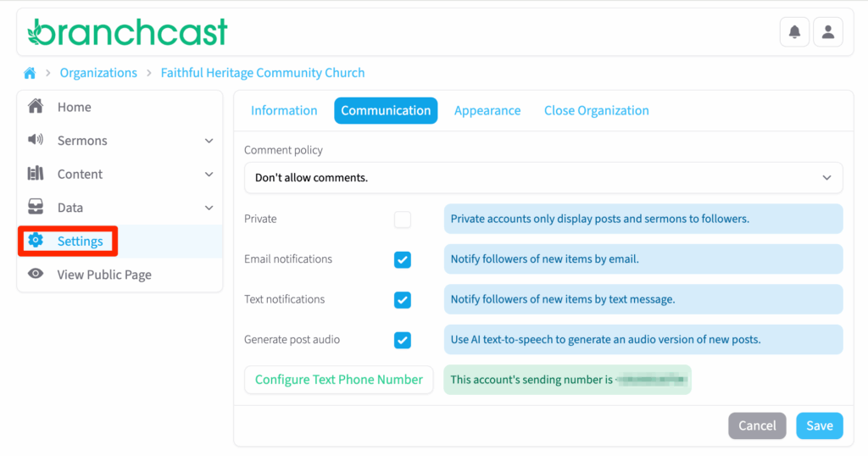
Task: Click the Sermons speaker icon
Action: (x=36, y=140)
